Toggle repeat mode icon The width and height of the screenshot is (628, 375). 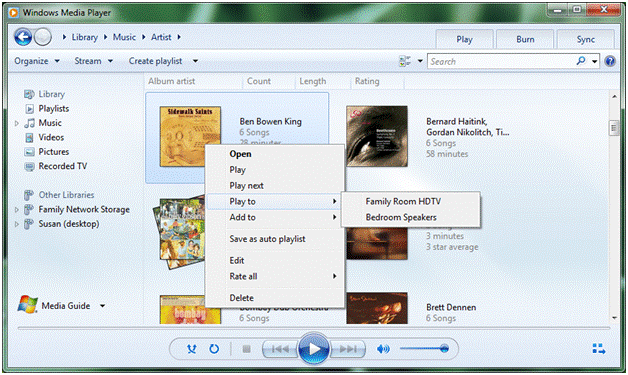tap(214, 349)
